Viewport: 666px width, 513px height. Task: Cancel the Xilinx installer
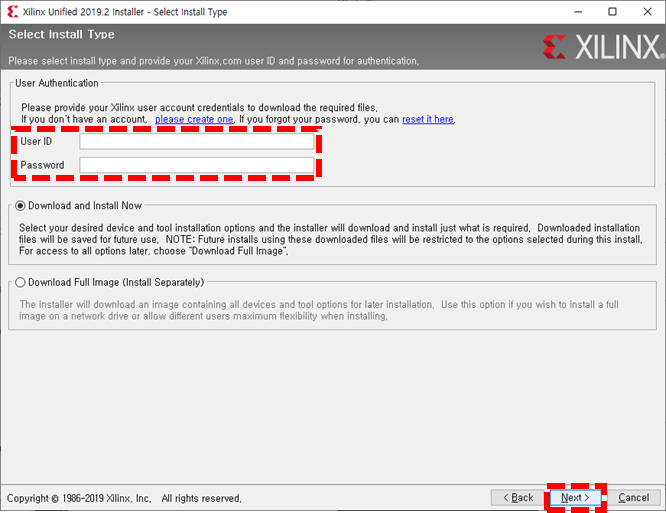pos(633,497)
